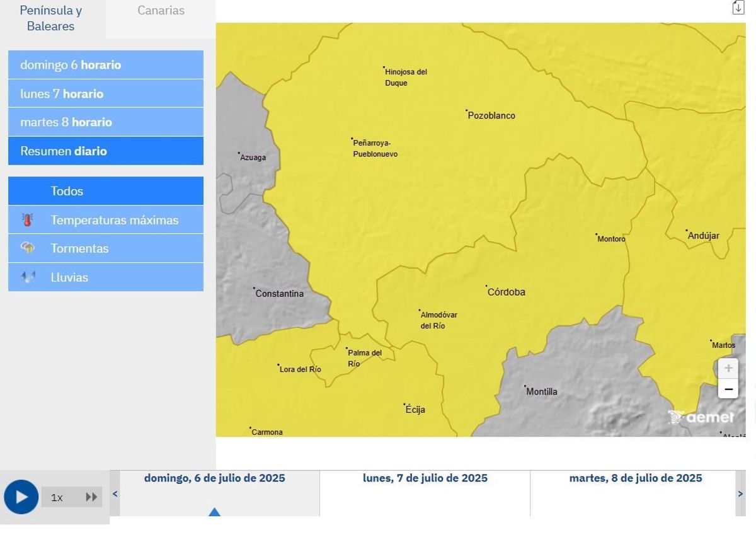Click Hinojosa del Duque on the map
756x537 pixels.
(x=406, y=78)
